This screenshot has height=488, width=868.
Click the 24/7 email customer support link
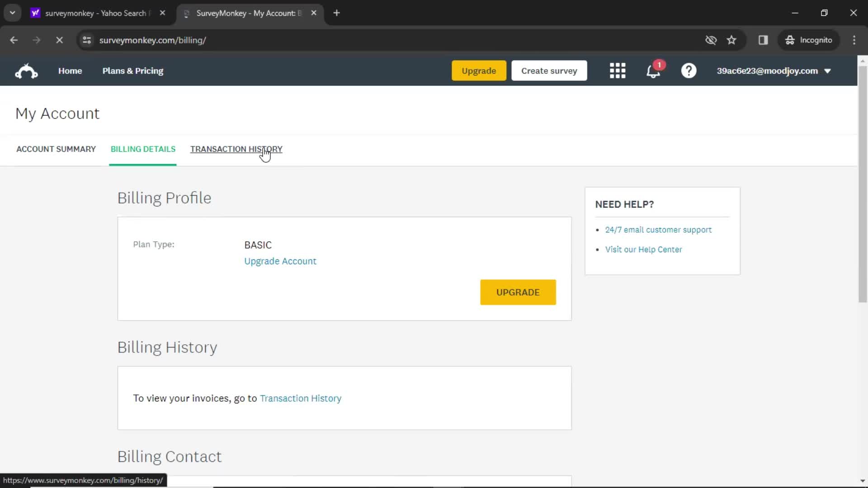[x=659, y=230]
